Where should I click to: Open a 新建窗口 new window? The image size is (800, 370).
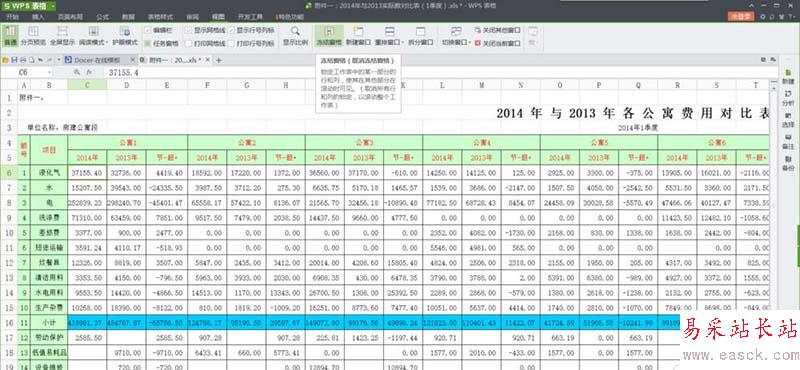coord(358,36)
